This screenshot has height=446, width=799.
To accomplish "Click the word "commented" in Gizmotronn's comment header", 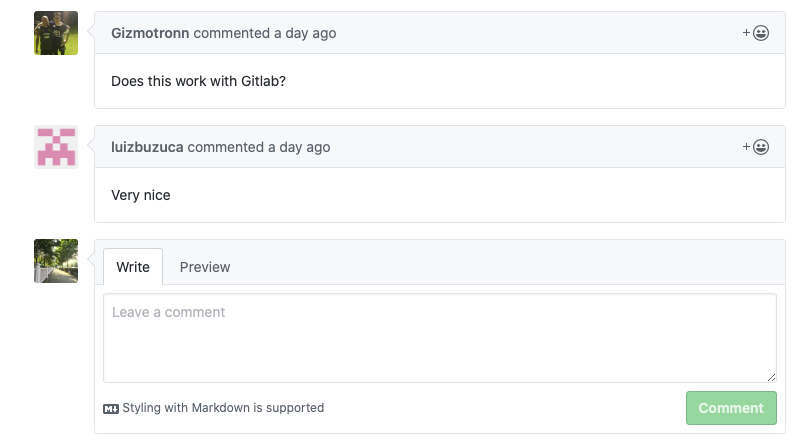I will click(231, 33).
